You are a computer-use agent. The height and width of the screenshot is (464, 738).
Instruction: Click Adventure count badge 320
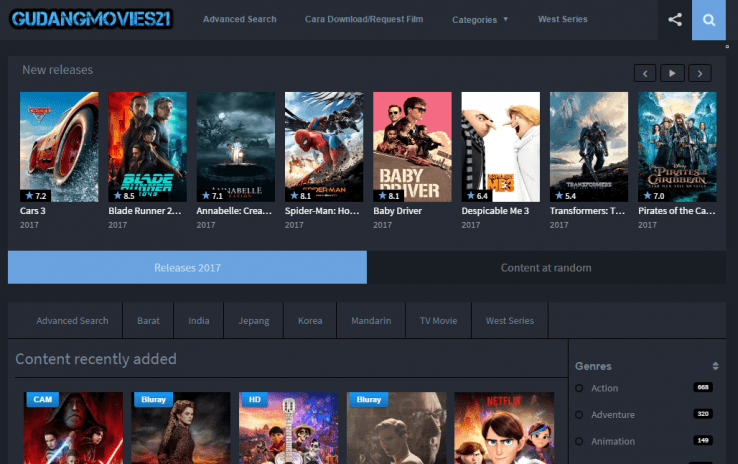tap(703, 414)
